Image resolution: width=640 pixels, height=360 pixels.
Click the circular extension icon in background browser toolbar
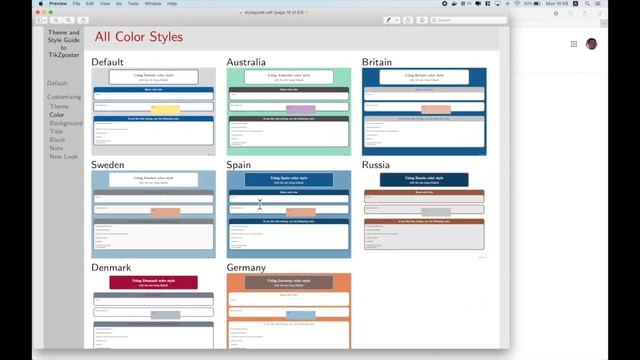pos(556,13)
